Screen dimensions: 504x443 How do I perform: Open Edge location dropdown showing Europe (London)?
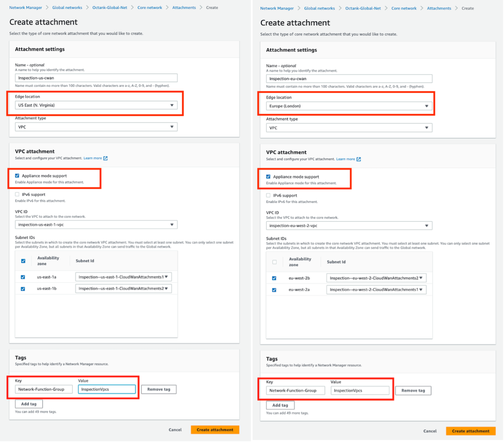tap(348, 106)
